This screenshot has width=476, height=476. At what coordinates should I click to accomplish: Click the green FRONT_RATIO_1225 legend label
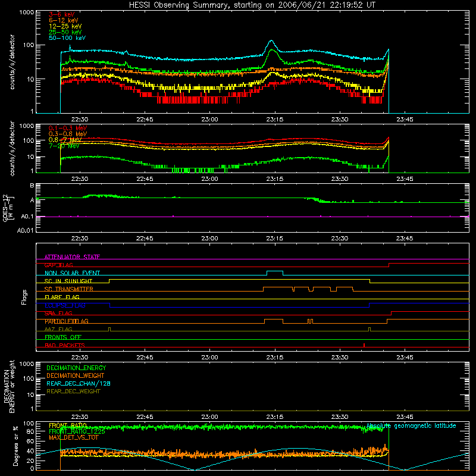click(77, 431)
